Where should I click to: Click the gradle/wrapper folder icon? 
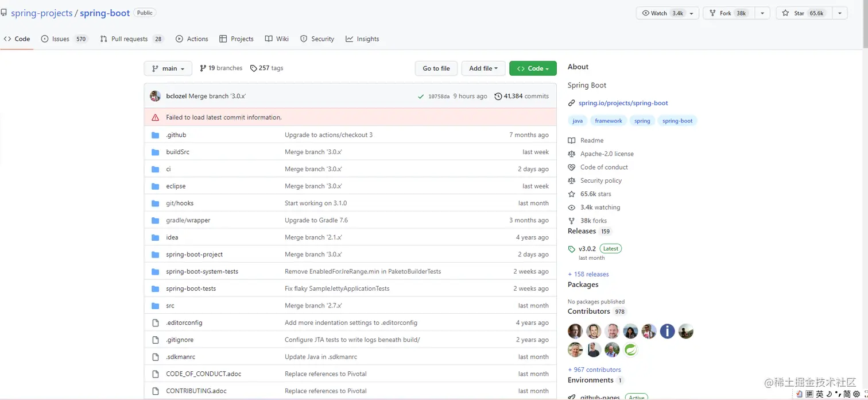[155, 221]
